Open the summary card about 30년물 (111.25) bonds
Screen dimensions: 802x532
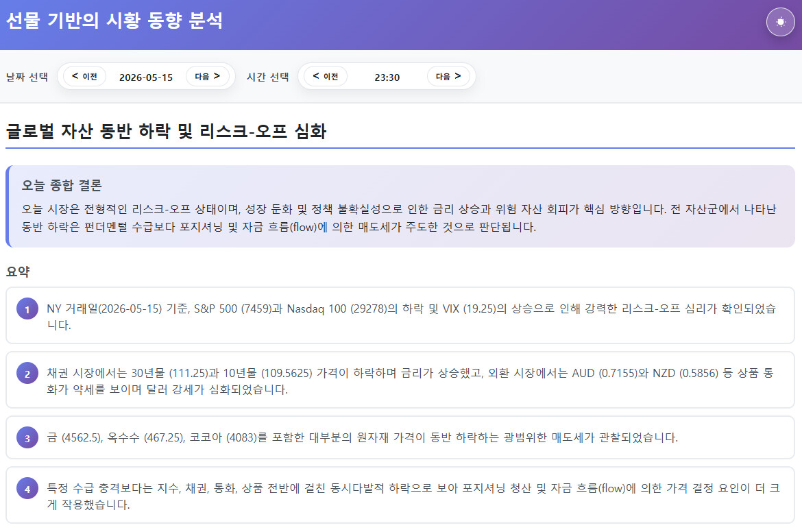(400, 380)
